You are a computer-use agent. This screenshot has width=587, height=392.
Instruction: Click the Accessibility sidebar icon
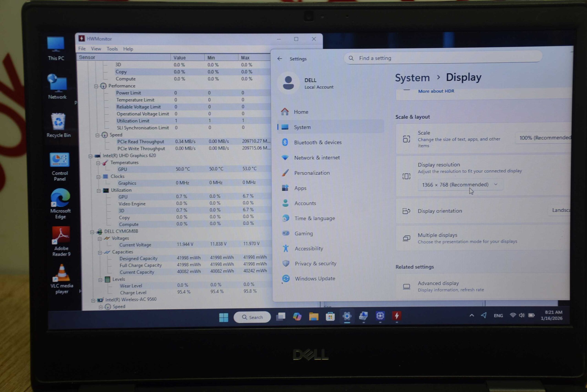tap(286, 249)
